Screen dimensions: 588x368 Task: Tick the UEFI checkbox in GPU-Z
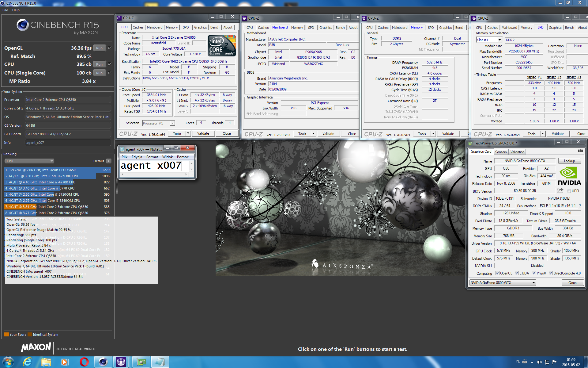click(x=569, y=191)
